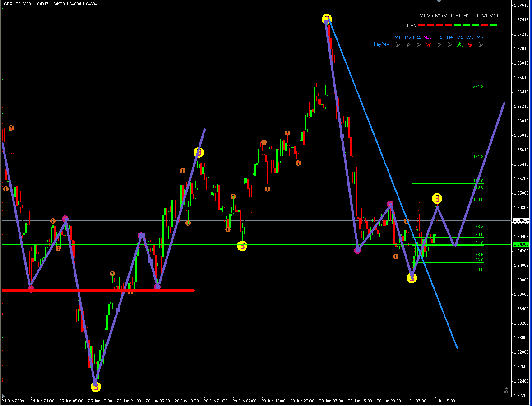Click the blue D1 KeyRev timeframe label

click(x=460, y=37)
